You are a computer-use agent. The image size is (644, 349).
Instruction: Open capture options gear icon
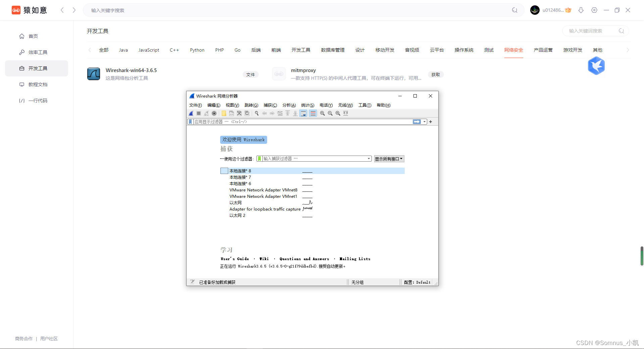pyautogui.click(x=214, y=113)
